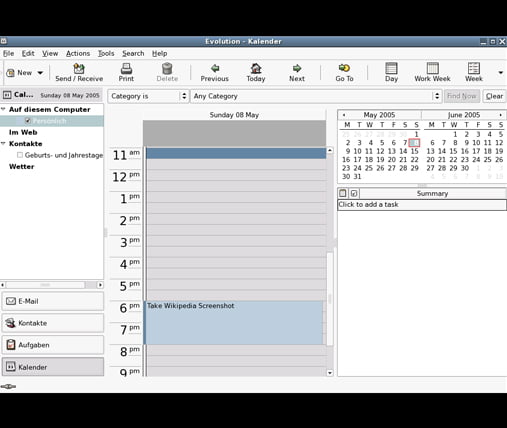Click 'Sunday 08 May' day header
Viewport: 507px width, 428px height.
[234, 115]
